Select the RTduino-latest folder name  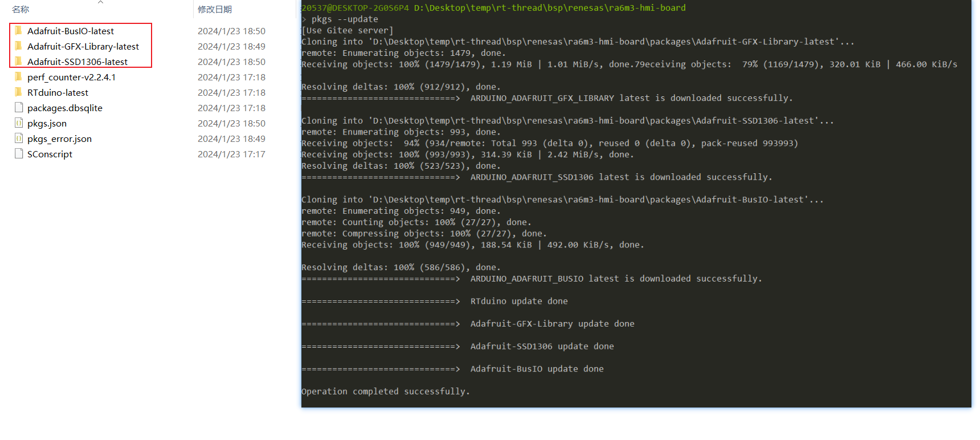pos(58,92)
